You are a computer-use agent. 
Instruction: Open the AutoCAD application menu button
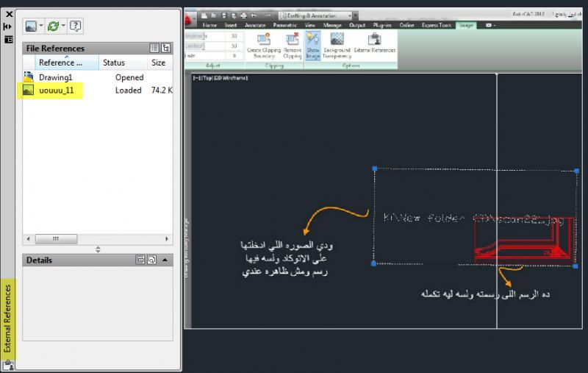190,19
